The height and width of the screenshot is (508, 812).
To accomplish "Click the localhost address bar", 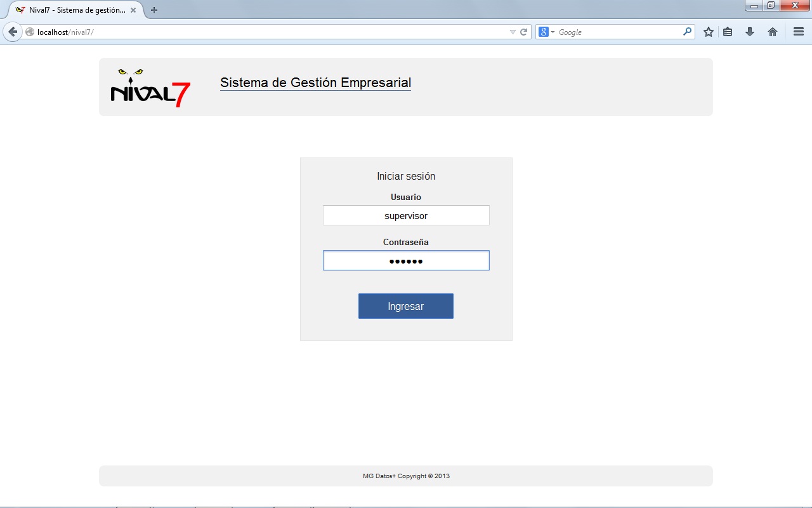I will click(266, 32).
